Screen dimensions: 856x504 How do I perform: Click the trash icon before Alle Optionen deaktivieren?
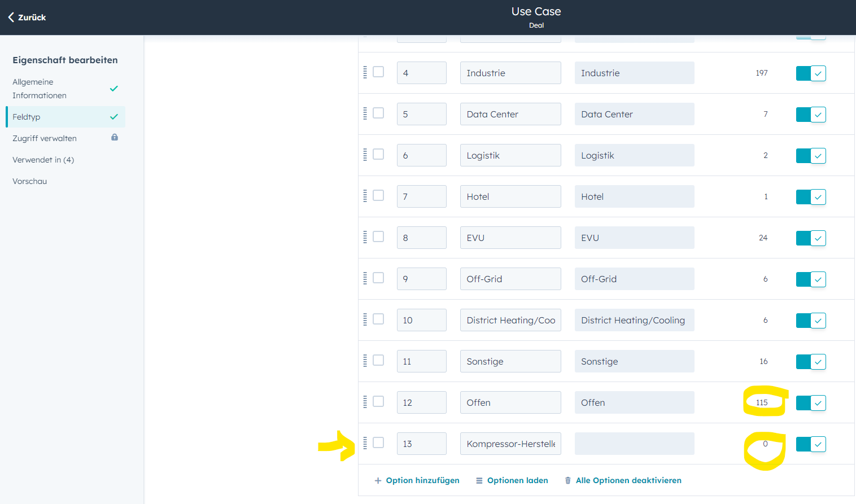[x=567, y=480]
